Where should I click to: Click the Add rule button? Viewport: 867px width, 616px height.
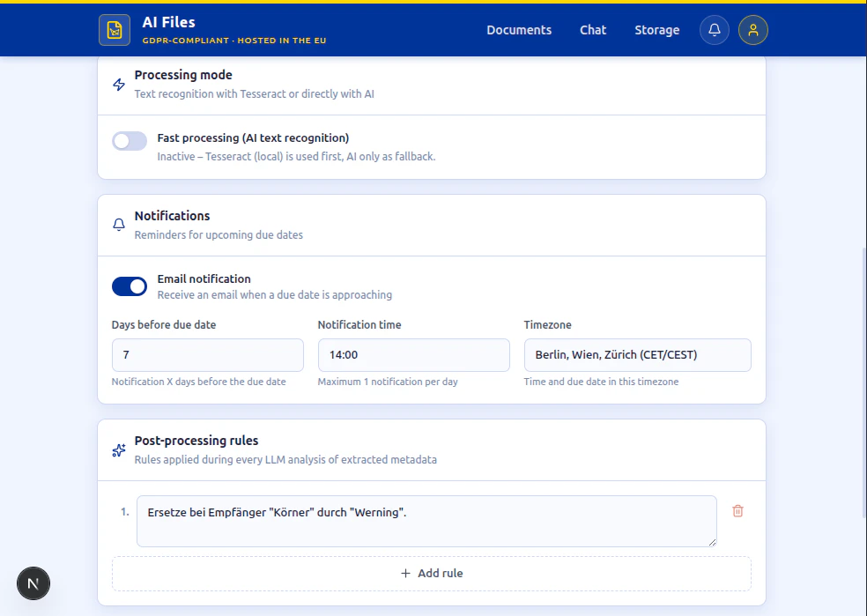click(431, 573)
